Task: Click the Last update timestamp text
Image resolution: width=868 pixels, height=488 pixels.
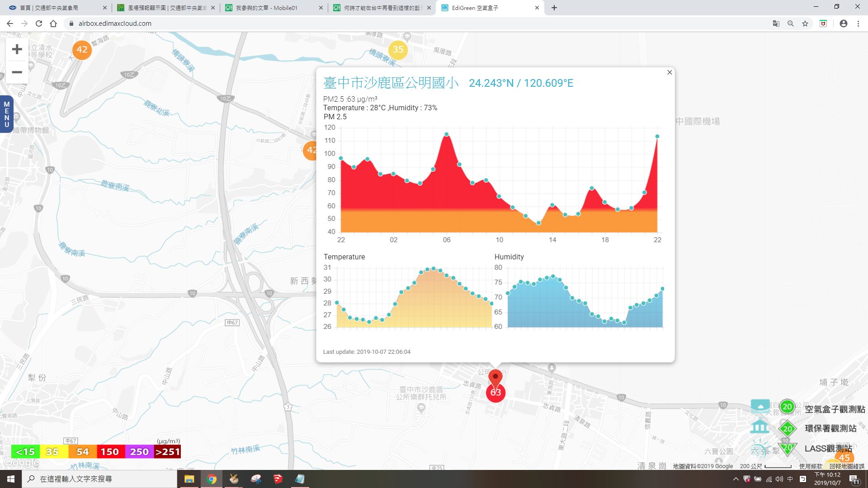Action: coord(367,352)
